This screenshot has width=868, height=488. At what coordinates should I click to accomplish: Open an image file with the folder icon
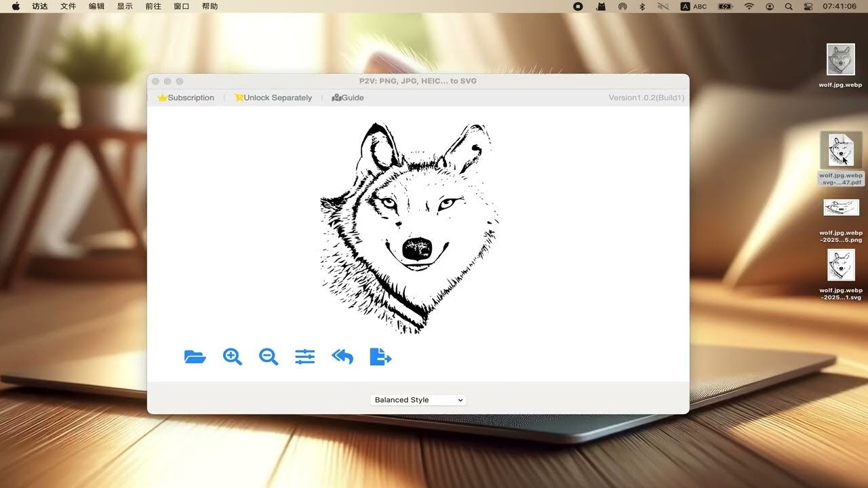tap(195, 357)
